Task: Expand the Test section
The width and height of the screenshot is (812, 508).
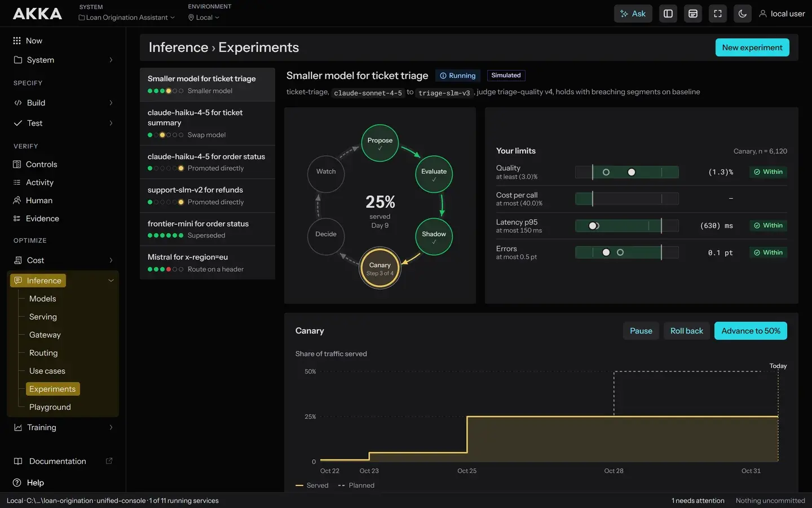Action: pyautogui.click(x=63, y=123)
